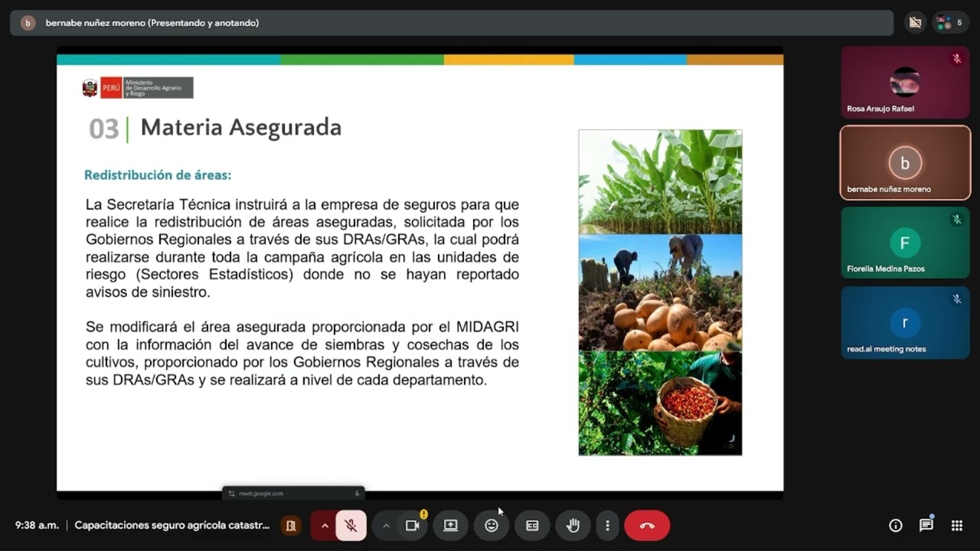Click meeting title Capacitaciones seguro agrícola
980x551 pixels.
click(x=172, y=526)
